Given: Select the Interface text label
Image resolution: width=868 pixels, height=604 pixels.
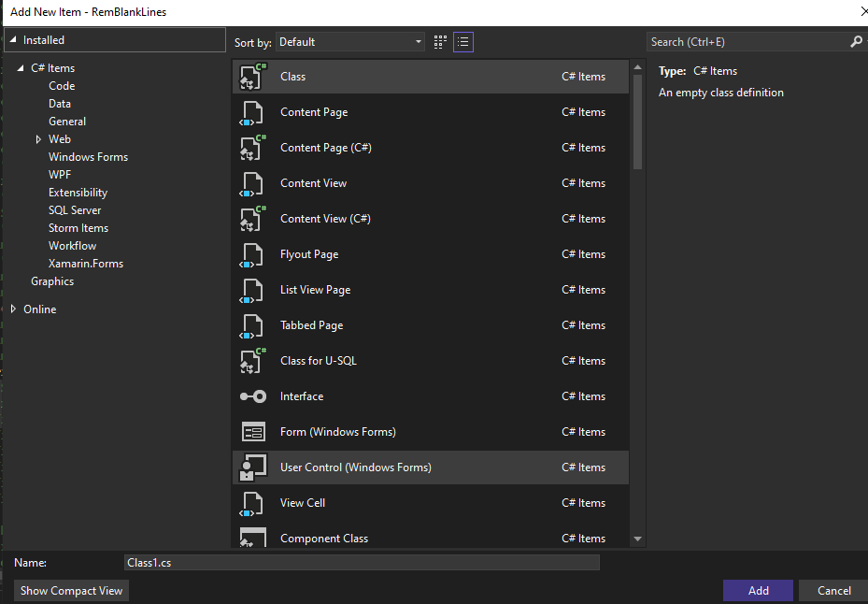Looking at the screenshot, I should pos(302,396).
